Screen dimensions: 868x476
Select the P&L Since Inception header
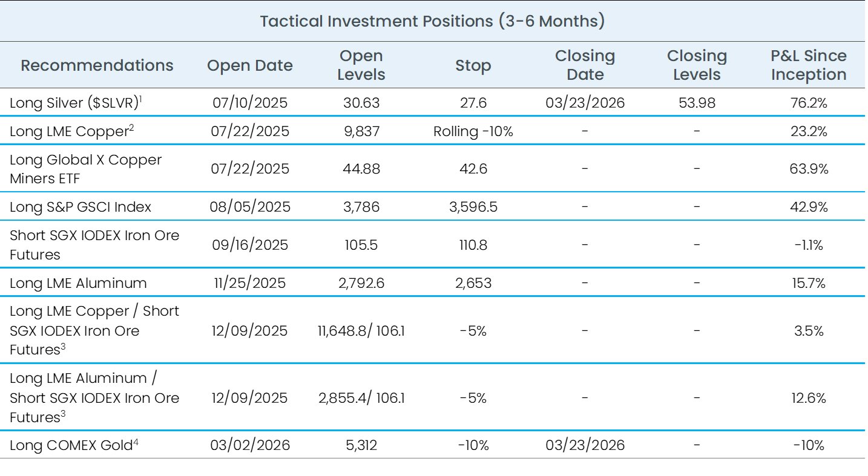[808, 65]
